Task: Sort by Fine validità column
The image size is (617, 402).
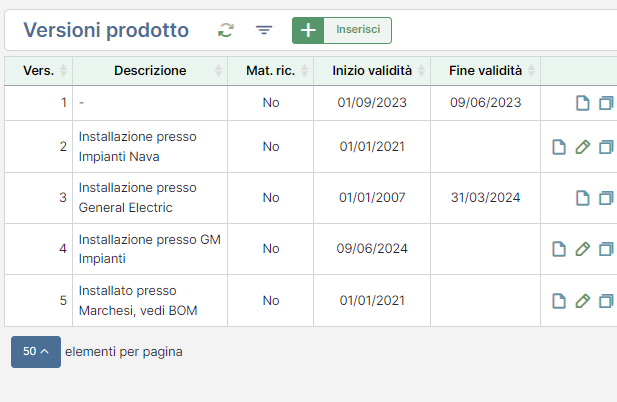Action: pyautogui.click(x=486, y=71)
